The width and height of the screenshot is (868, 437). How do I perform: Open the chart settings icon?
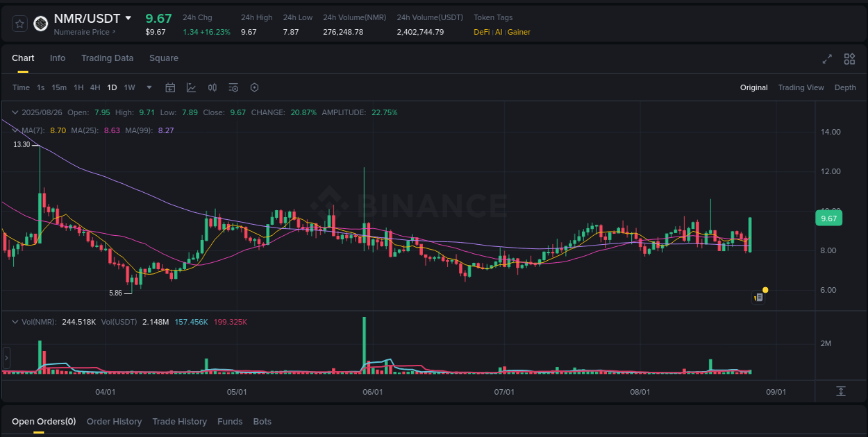(254, 87)
